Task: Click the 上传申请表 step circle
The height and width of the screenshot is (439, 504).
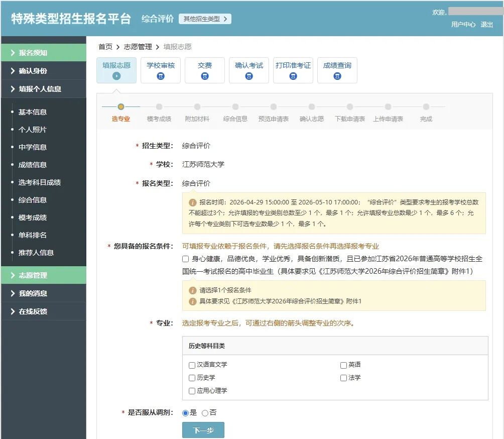Action: [388, 106]
